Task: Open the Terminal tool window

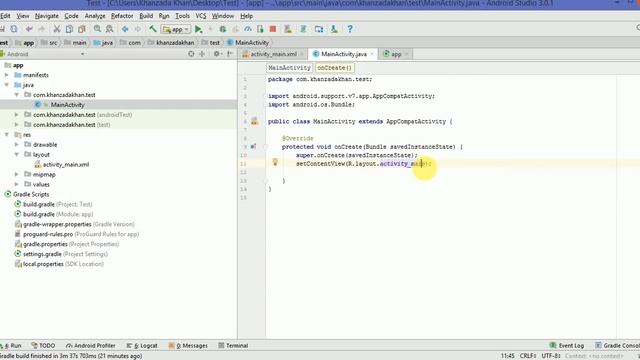Action: click(233, 345)
